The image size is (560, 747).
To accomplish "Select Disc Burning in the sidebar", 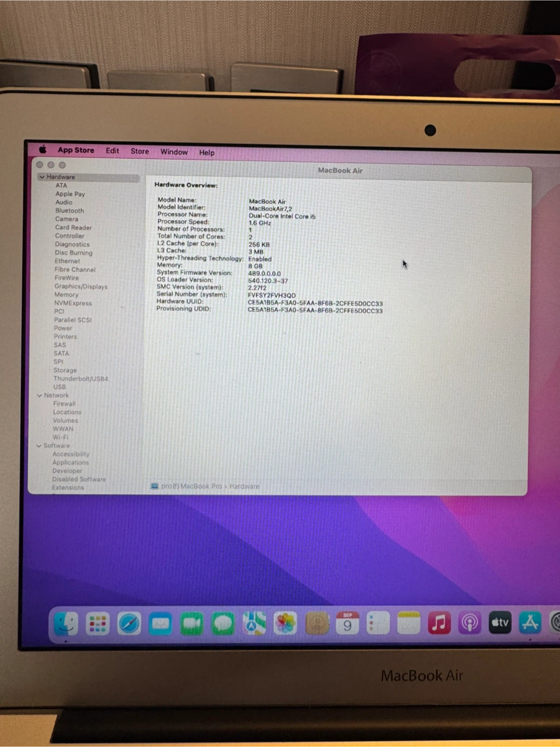I will tap(74, 253).
